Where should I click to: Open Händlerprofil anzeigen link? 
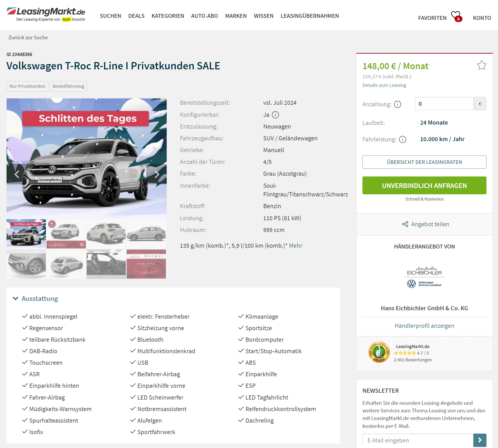(x=424, y=326)
